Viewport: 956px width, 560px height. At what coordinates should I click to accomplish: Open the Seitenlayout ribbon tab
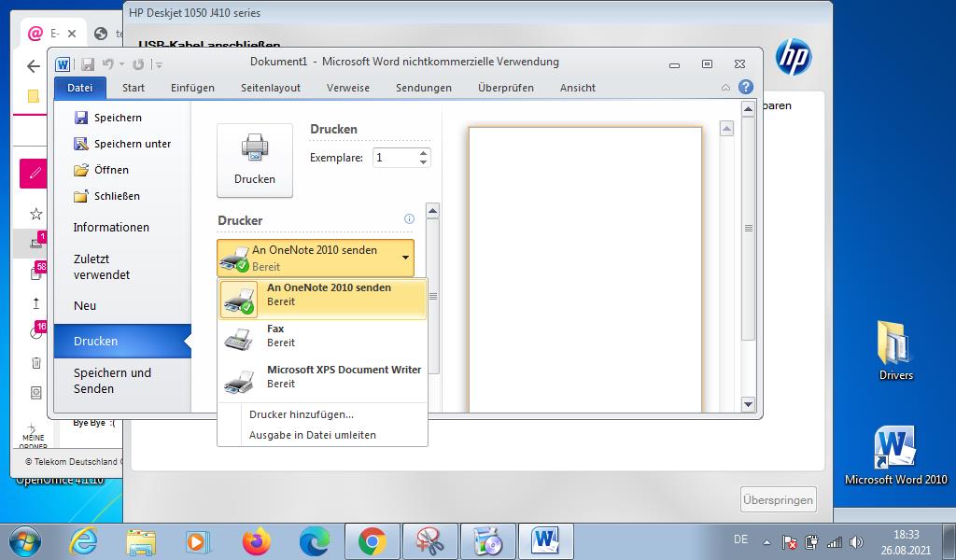pos(271,88)
